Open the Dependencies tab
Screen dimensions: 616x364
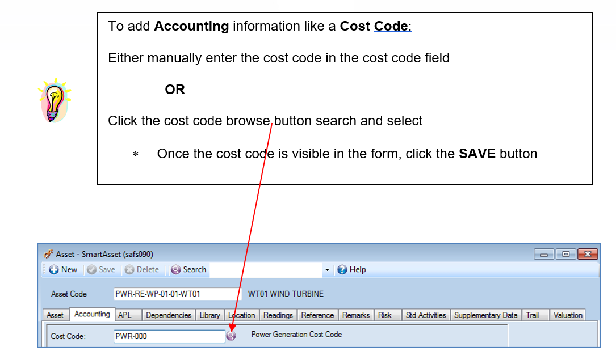pos(169,315)
